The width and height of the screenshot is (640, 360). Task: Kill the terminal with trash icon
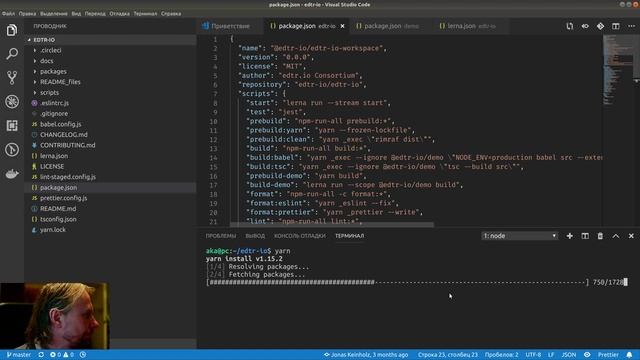[x=600, y=236]
